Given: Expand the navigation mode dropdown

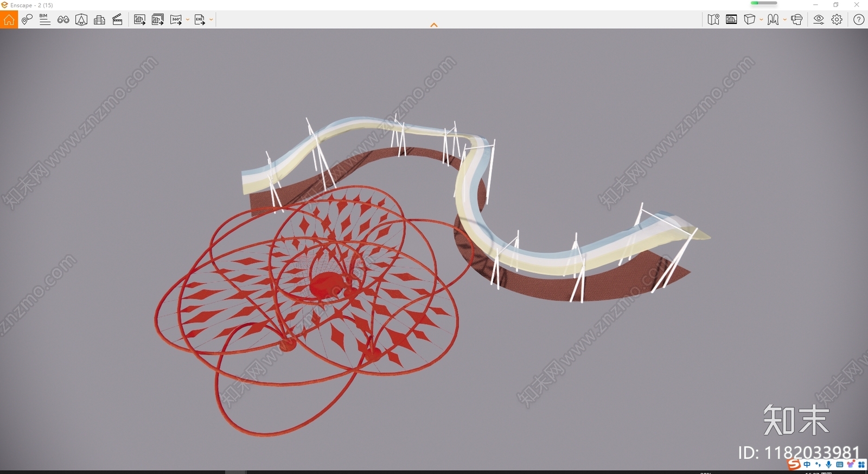Looking at the screenshot, I should [784, 20].
